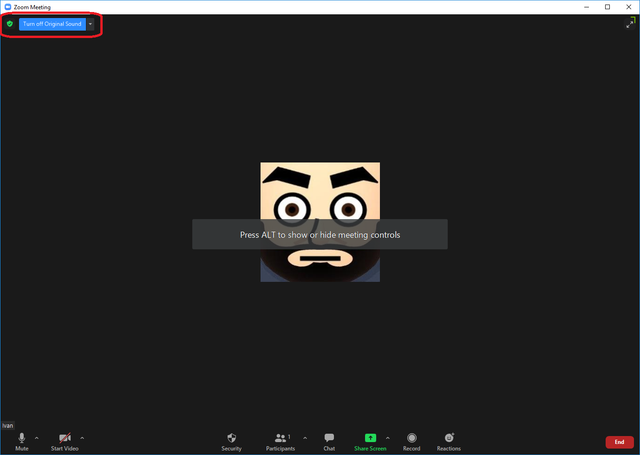Expand video options arrow next to Start Video
The image size is (640, 455).
pos(82,437)
